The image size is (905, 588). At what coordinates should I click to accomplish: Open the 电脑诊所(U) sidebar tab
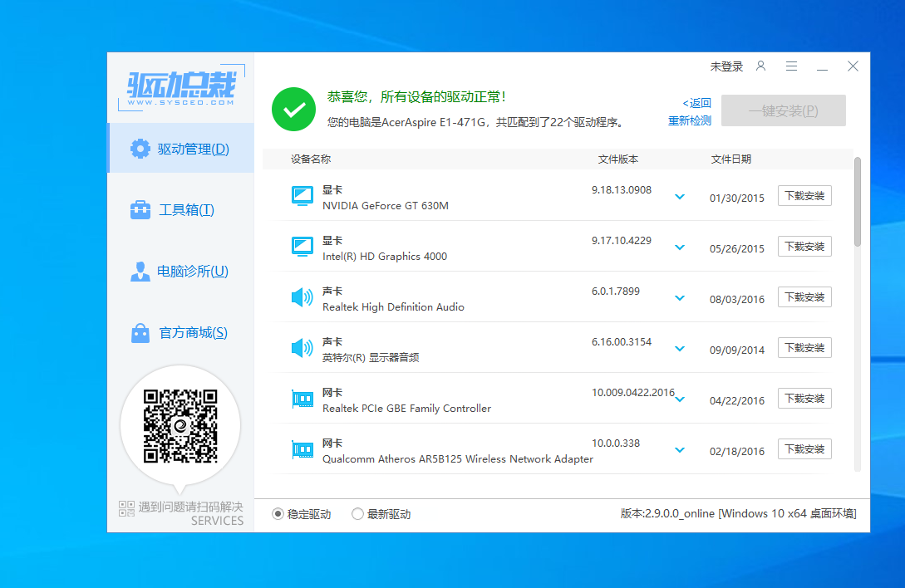[180, 272]
